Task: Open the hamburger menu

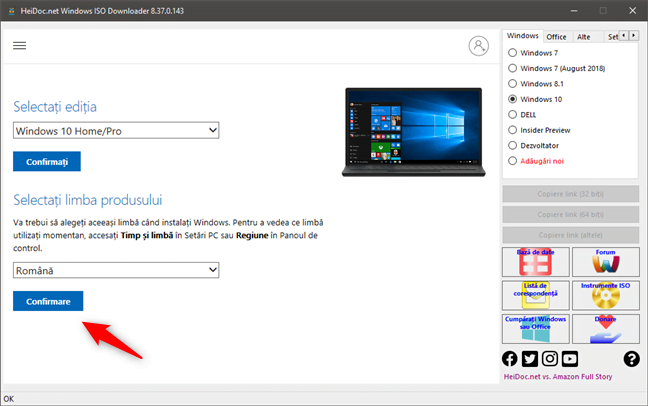Action: 19,45
